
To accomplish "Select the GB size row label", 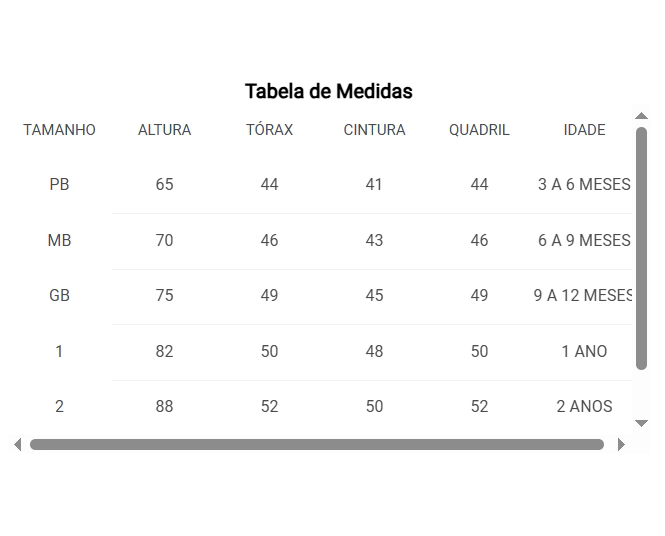I will click(x=59, y=296).
